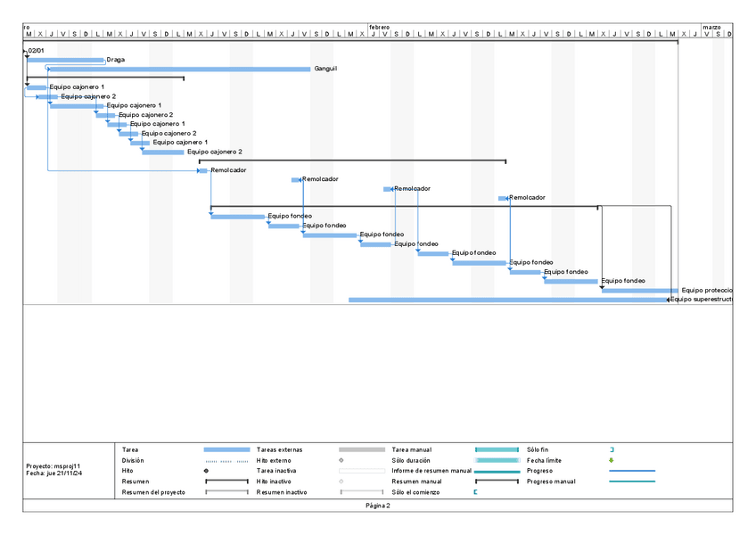Click the Resumen manual bracket sample
756x535 pixels.
point(497,481)
